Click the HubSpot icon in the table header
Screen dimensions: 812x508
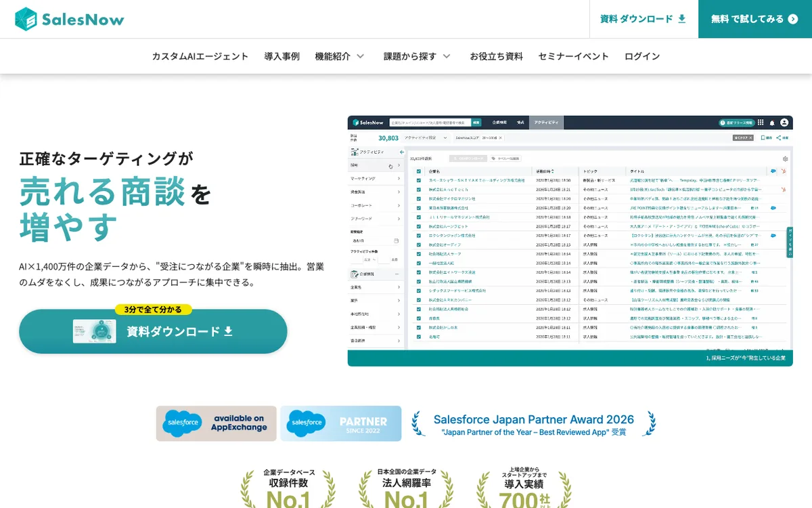click(784, 171)
